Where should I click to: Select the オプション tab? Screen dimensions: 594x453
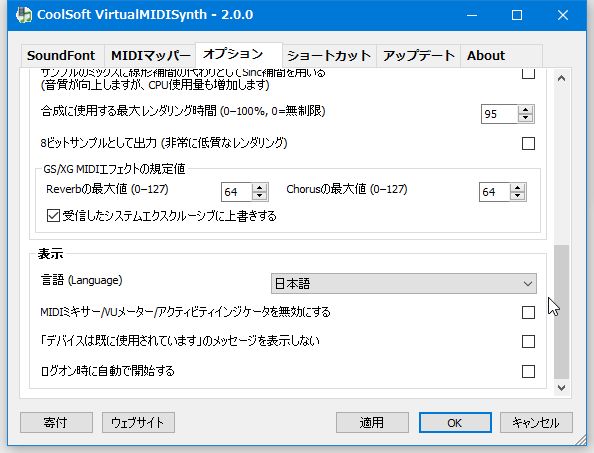(239, 55)
